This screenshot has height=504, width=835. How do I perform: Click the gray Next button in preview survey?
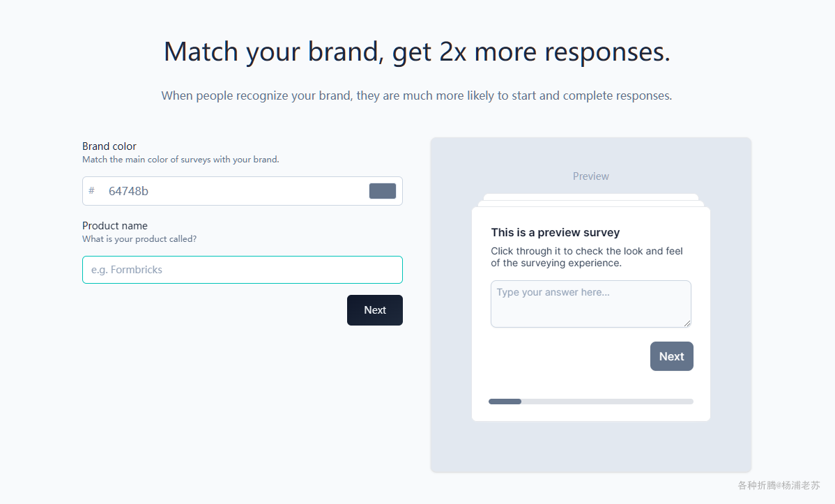(x=671, y=356)
